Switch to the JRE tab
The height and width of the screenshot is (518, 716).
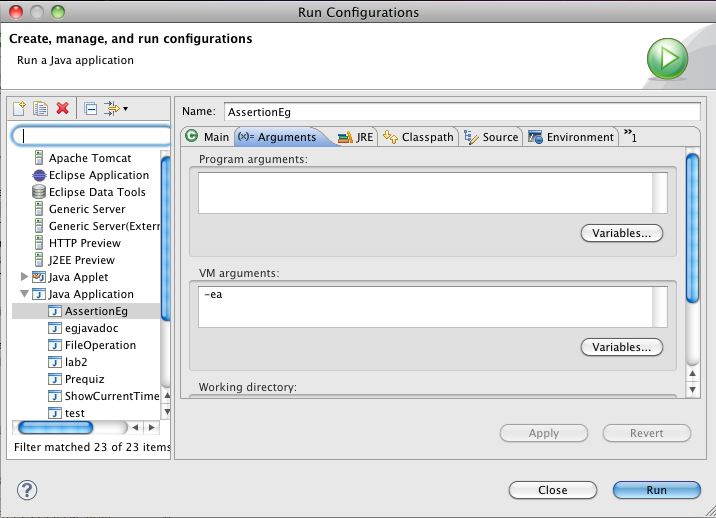click(356, 137)
